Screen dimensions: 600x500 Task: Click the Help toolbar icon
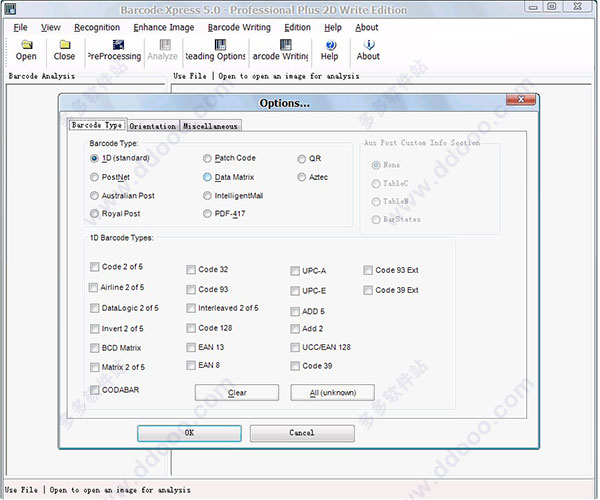click(329, 50)
